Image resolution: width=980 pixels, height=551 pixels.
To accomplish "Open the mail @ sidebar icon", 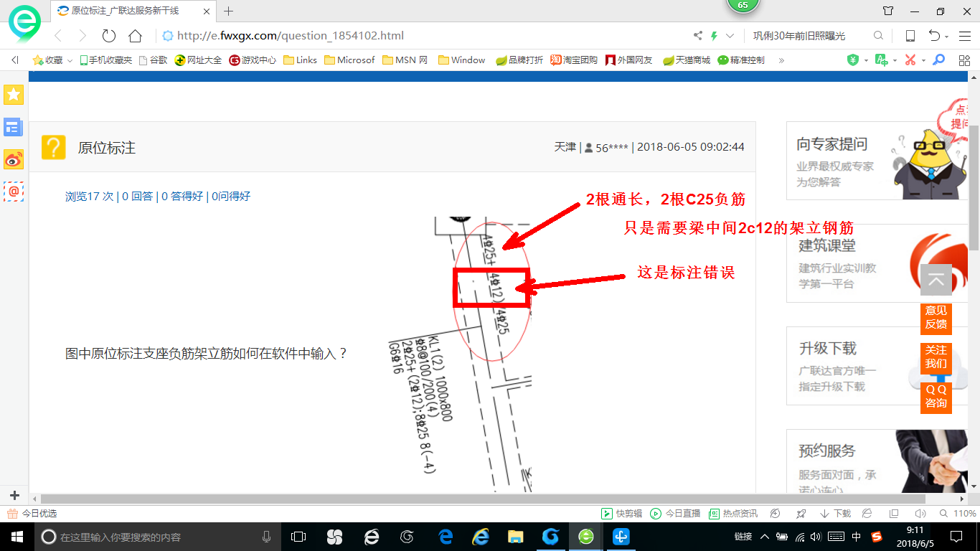I will coord(14,192).
